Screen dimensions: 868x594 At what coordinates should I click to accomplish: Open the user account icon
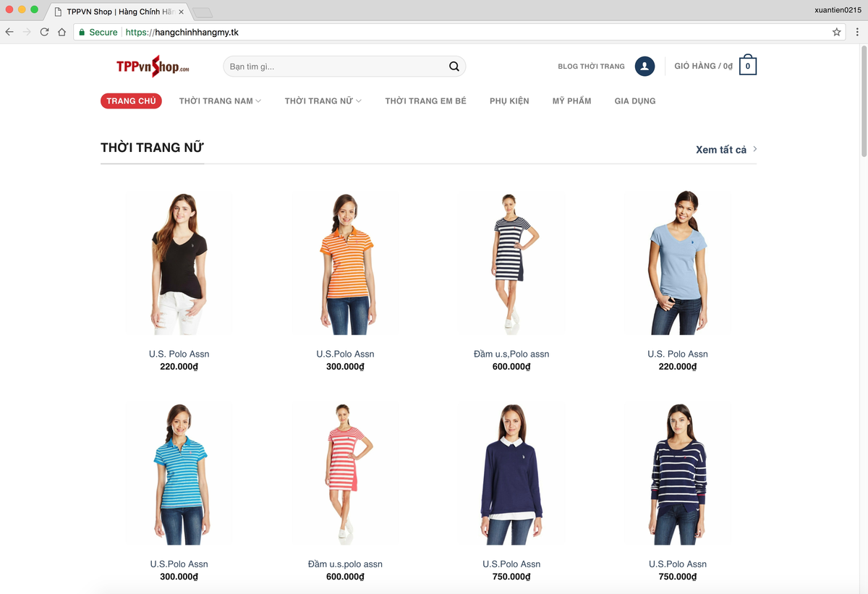[x=644, y=67]
